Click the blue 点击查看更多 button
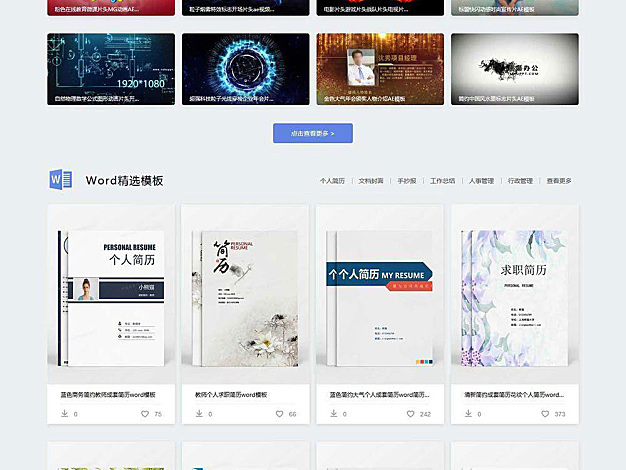 pos(313,133)
